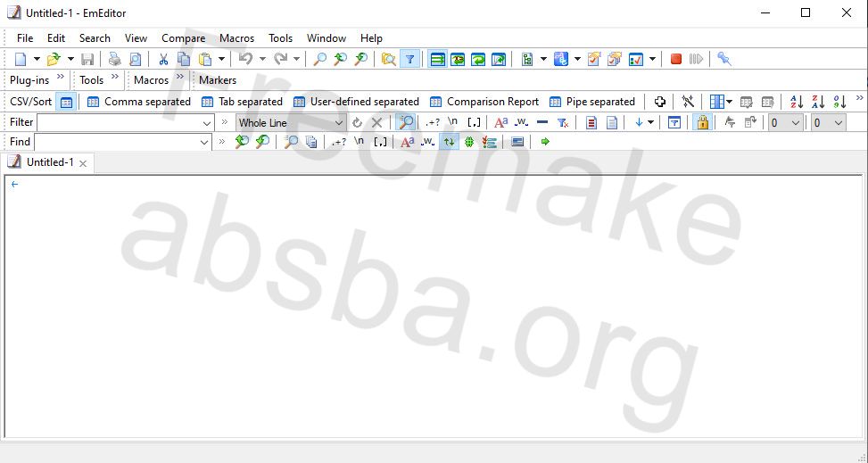Click the Sort A to Z icon
The height and width of the screenshot is (463, 868).
pyautogui.click(x=797, y=102)
